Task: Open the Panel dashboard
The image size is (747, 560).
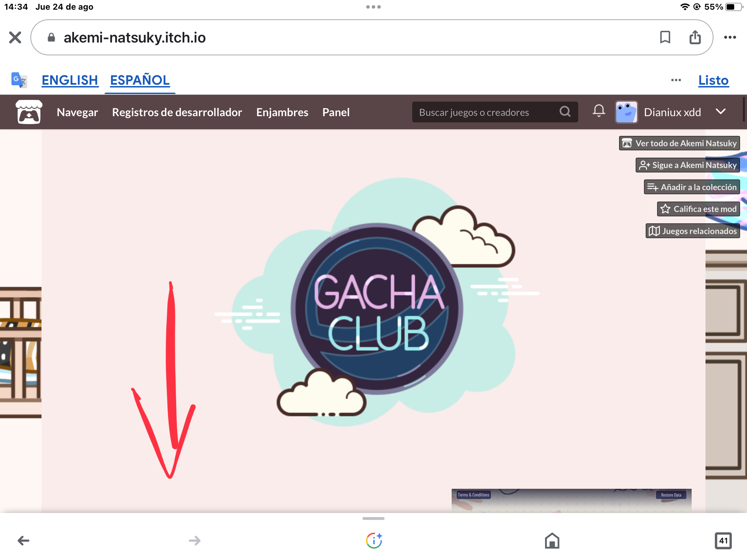Action: tap(336, 112)
